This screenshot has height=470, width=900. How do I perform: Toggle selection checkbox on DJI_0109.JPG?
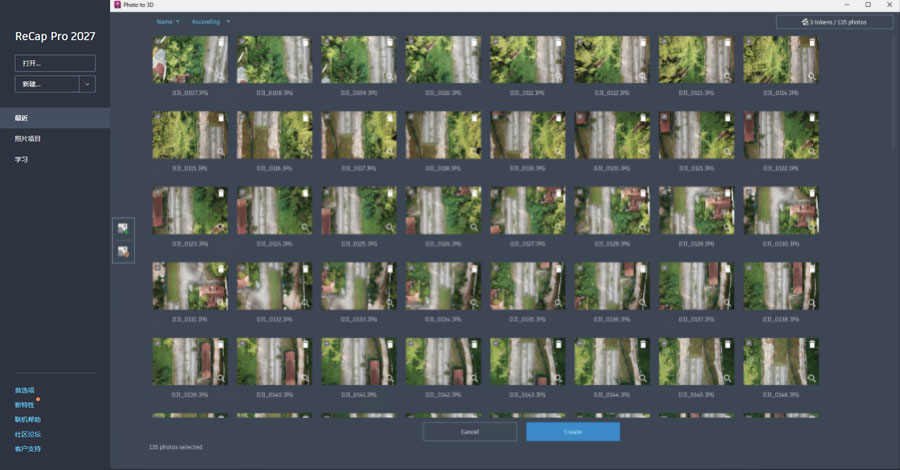[325, 42]
